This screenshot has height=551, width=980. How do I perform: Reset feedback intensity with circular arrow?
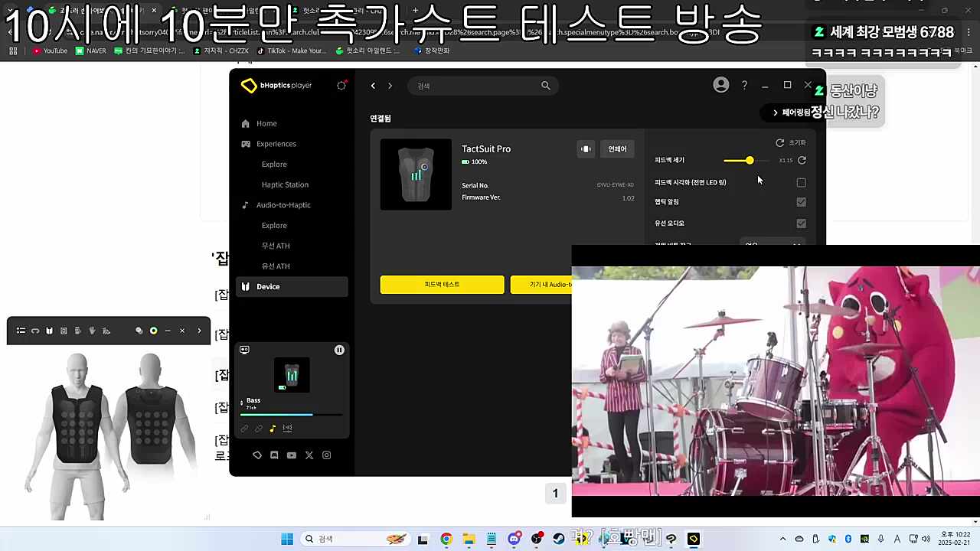pyautogui.click(x=802, y=160)
